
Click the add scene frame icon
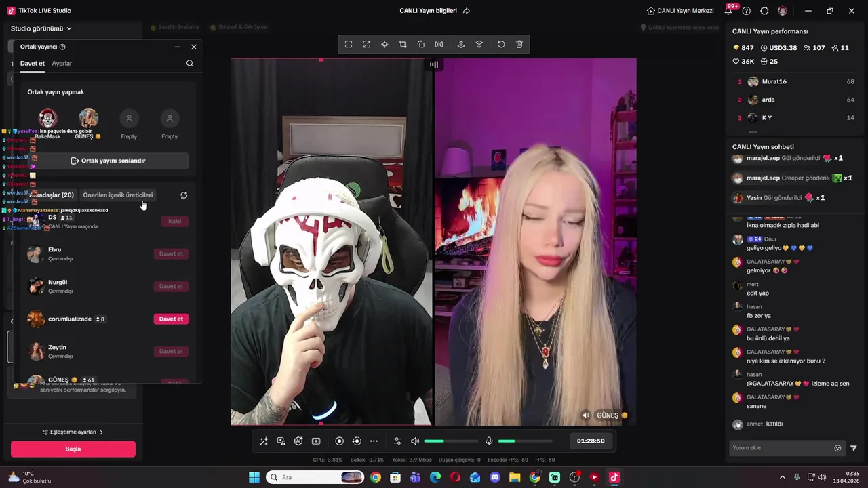click(x=316, y=441)
